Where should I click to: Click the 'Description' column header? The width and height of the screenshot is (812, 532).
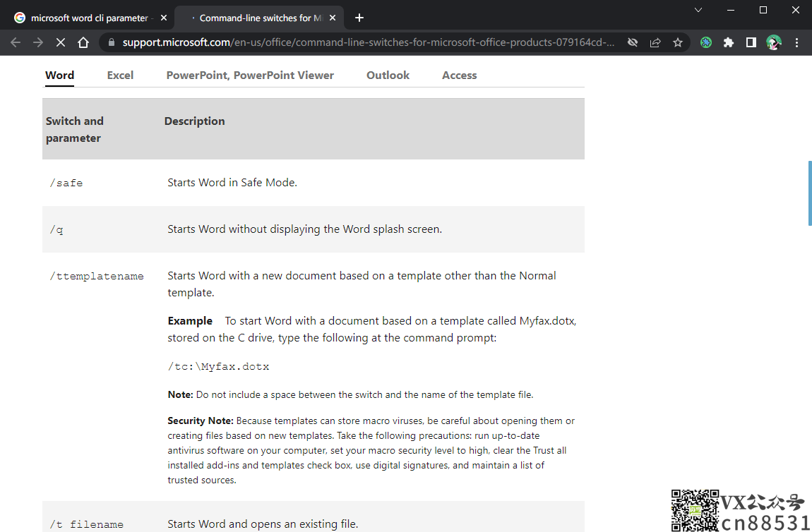[195, 121]
